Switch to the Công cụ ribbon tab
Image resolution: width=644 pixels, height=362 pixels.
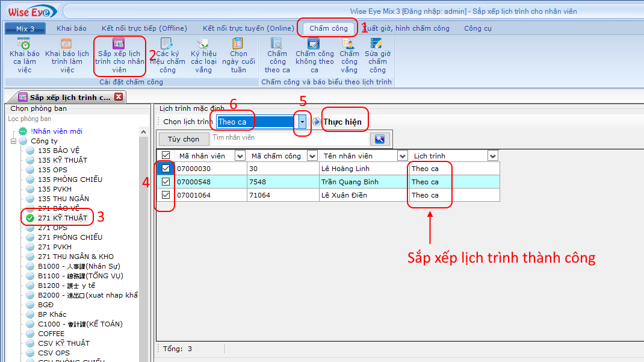(x=477, y=28)
